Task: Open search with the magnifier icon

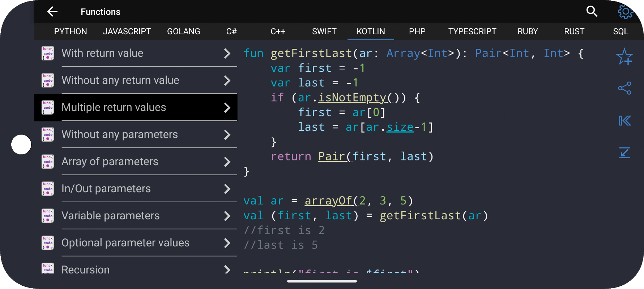Action: [592, 12]
